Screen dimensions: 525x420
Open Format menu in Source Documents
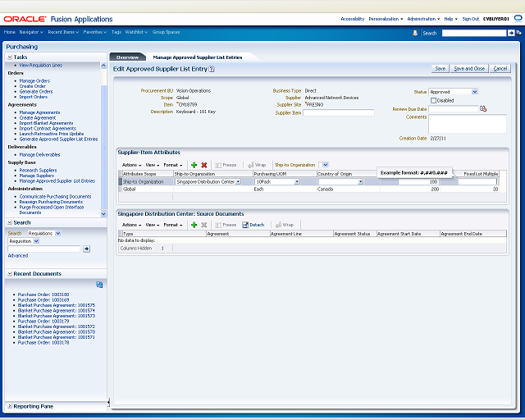173,225
